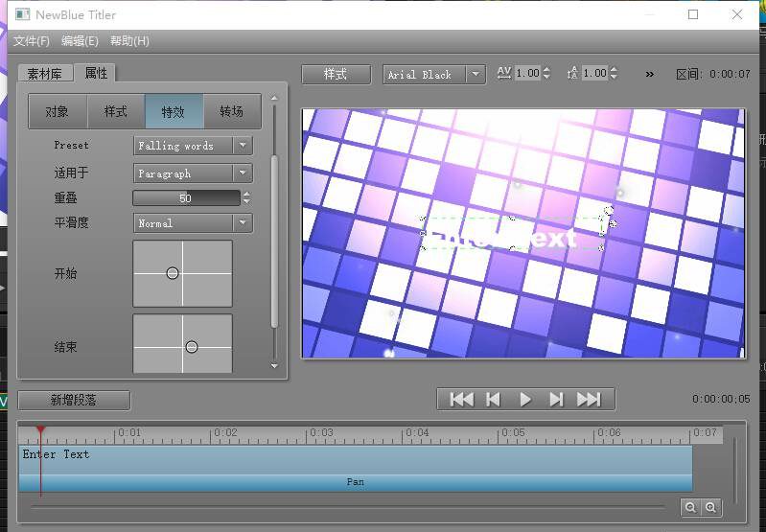This screenshot has height=532, width=766.
Task: Select the 转场 sub-tab
Action: (232, 111)
